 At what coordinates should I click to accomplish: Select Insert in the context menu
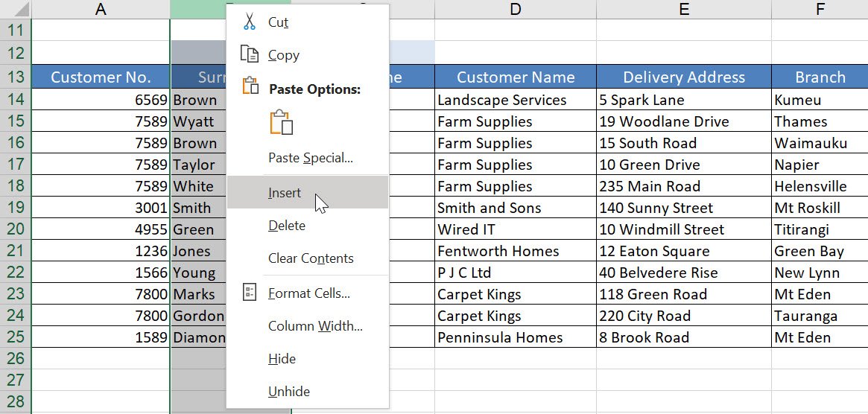tap(307, 193)
